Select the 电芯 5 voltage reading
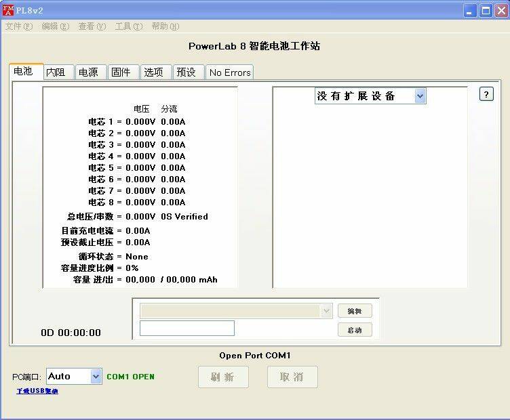 pyautogui.click(x=140, y=168)
